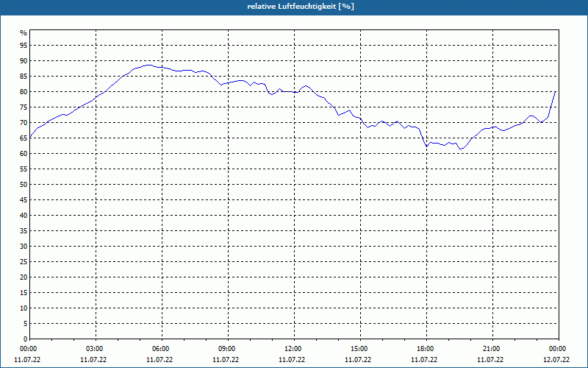Select the '09:00' time axis label
The height and width of the screenshot is (368, 588).
tap(226, 349)
